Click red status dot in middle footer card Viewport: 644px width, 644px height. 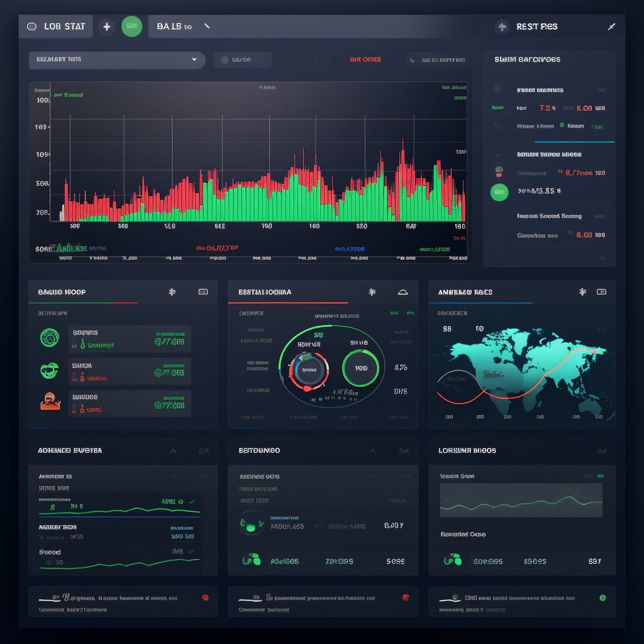click(x=406, y=597)
